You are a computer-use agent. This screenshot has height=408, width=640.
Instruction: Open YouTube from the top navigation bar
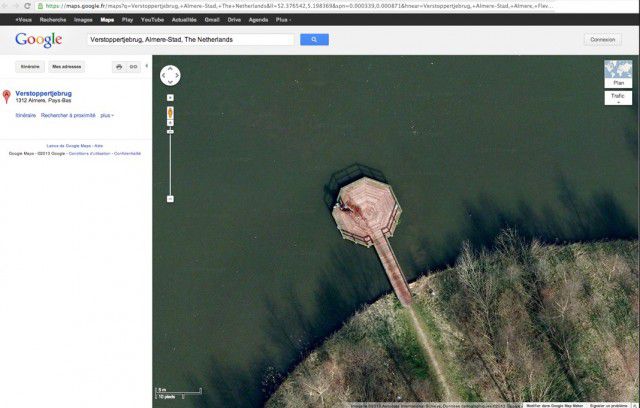(x=152, y=19)
